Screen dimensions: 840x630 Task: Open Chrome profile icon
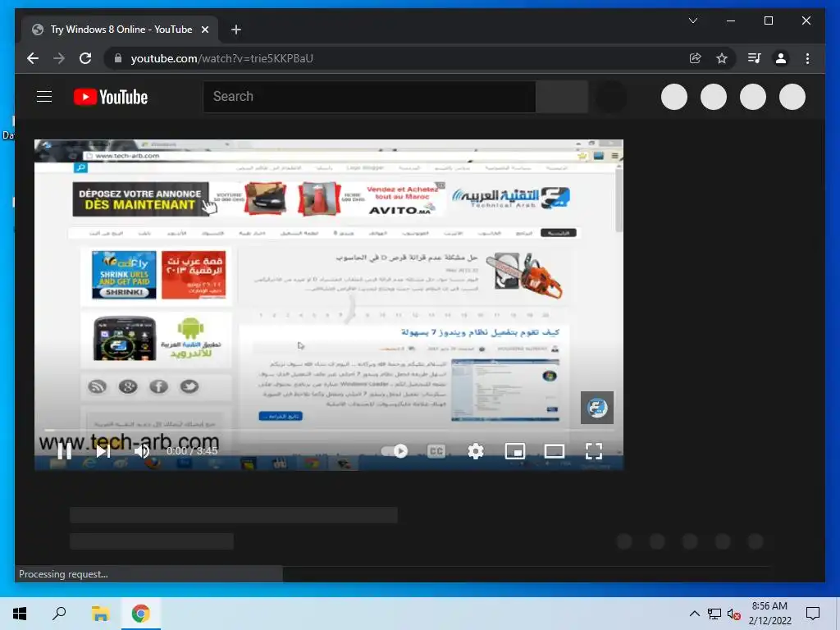(x=781, y=58)
